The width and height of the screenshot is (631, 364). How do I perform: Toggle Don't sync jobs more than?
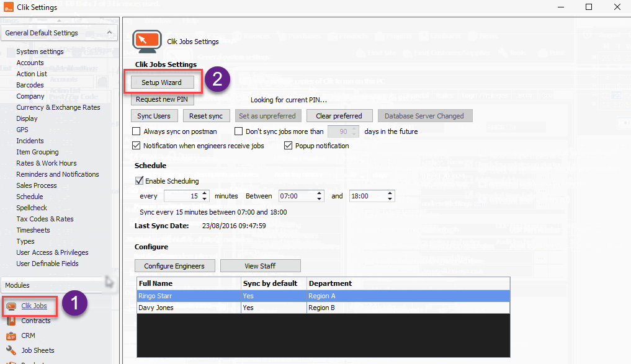238,131
